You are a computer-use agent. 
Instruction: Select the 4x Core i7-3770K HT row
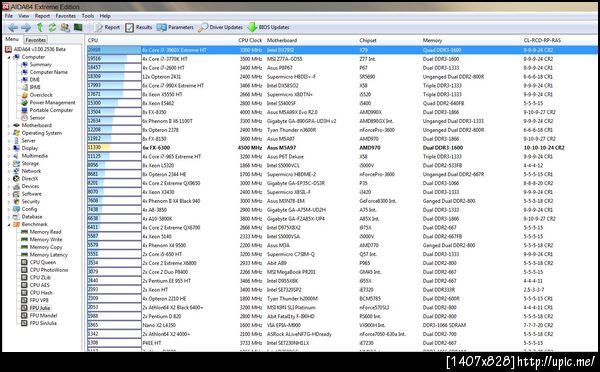tap(342, 59)
